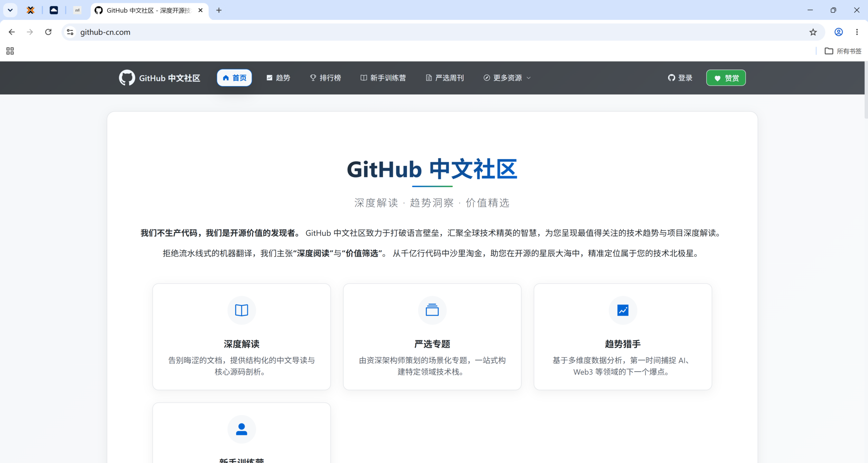Image resolution: width=868 pixels, height=463 pixels.
Task: Reload the page with refresh icon
Action: coord(48,32)
